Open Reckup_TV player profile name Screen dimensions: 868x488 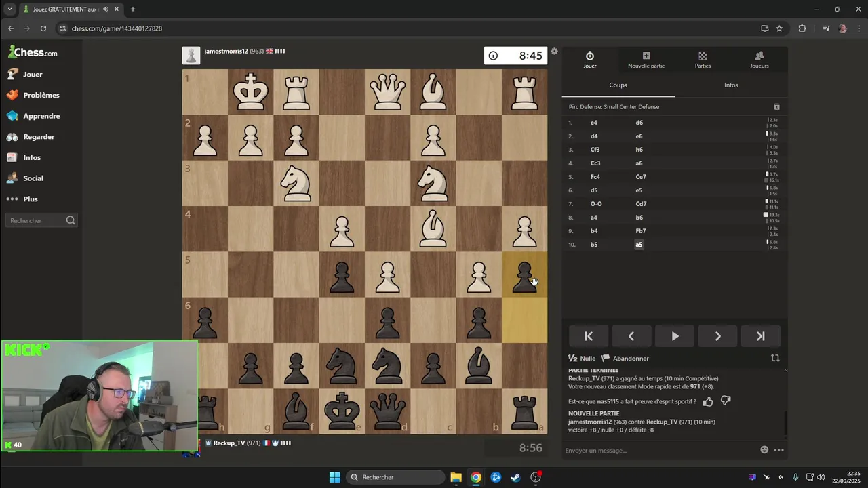pyautogui.click(x=229, y=443)
